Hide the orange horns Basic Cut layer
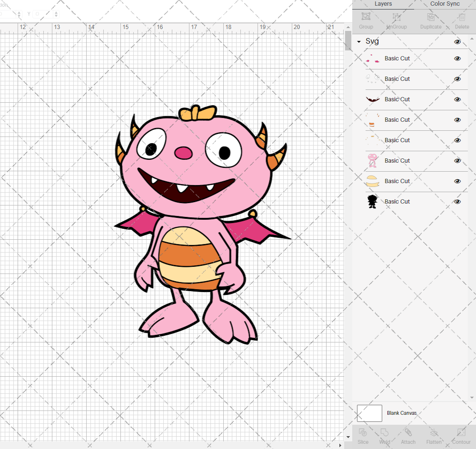This screenshot has width=476, height=449. (457, 120)
